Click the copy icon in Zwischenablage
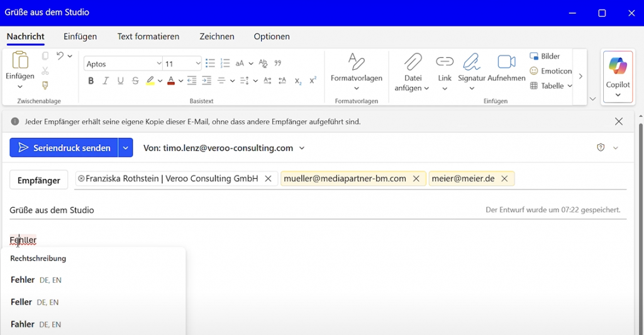This screenshot has width=644, height=335. 45,56
